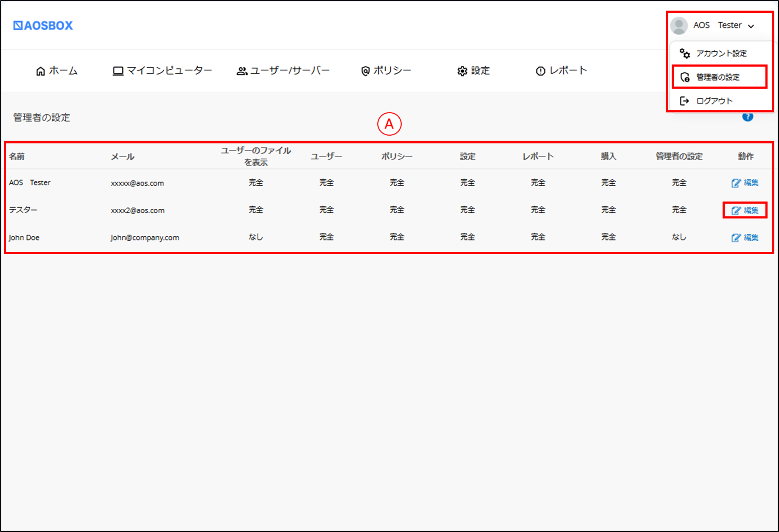
Task: Click the user avatar icon
Action: click(679, 25)
